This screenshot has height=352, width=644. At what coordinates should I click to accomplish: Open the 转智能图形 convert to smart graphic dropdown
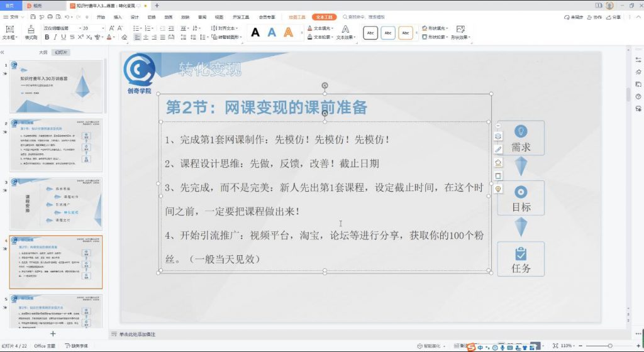[227, 37]
